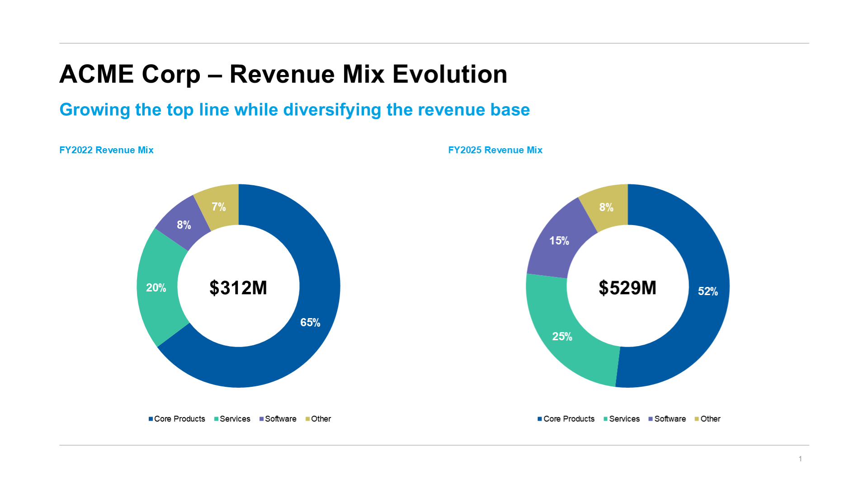Pick the purple Software swatch in FY2025 legend
This screenshot has width=868, height=488.
(651, 419)
